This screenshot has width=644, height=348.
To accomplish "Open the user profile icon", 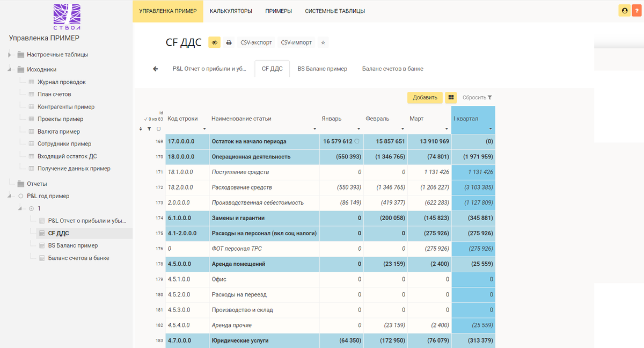I will tap(624, 10).
